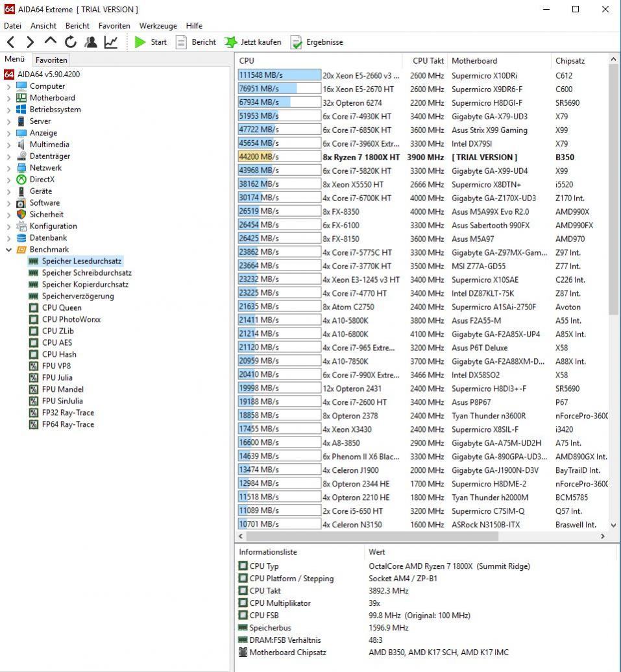Expand the Computer tree node
Viewport: 621px width, 672px height.
tap(8, 86)
